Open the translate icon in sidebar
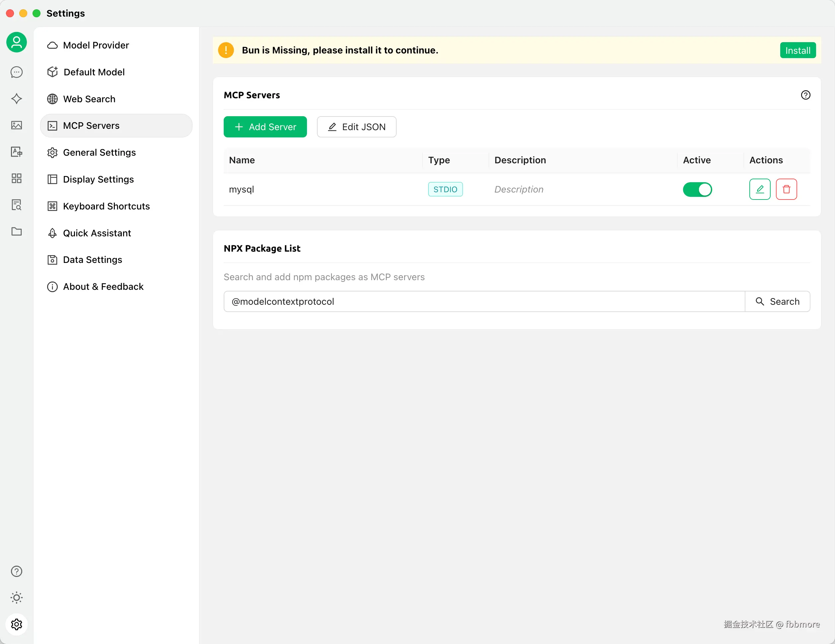Screen dimensions: 835x644 (x=17, y=152)
